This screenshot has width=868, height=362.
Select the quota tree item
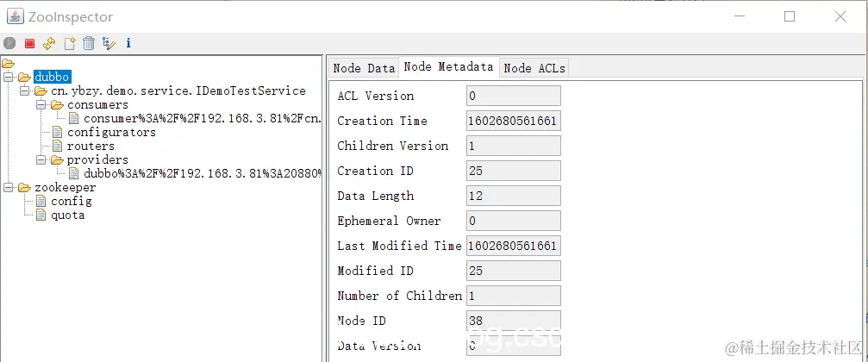point(67,215)
